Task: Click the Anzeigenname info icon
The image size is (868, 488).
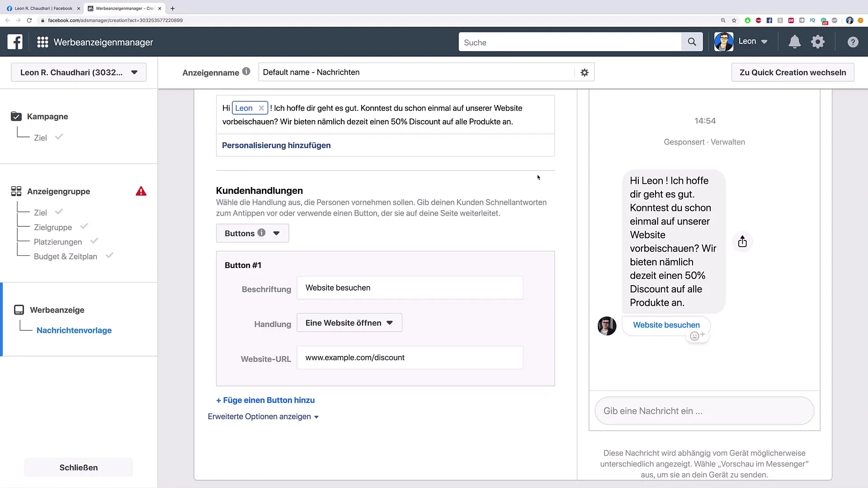Action: click(246, 71)
